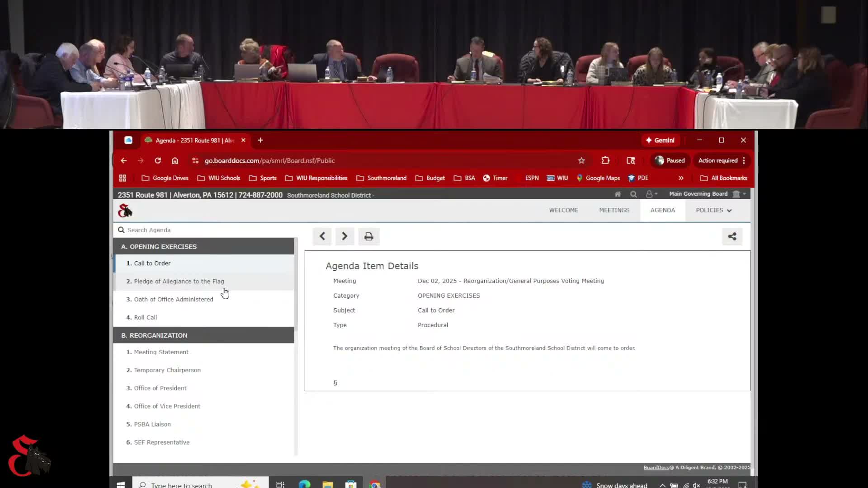This screenshot has width=868, height=488.
Task: Reload the page in browser
Action: (157, 160)
